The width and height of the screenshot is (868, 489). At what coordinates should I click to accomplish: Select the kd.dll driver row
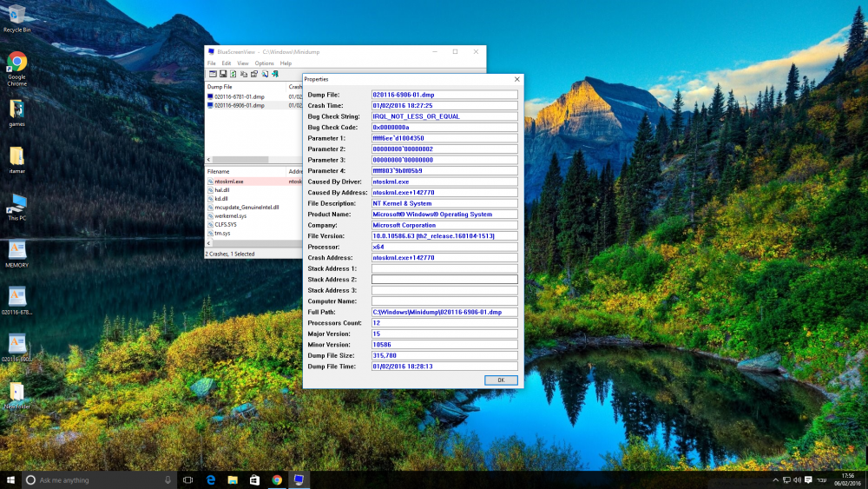220,198
